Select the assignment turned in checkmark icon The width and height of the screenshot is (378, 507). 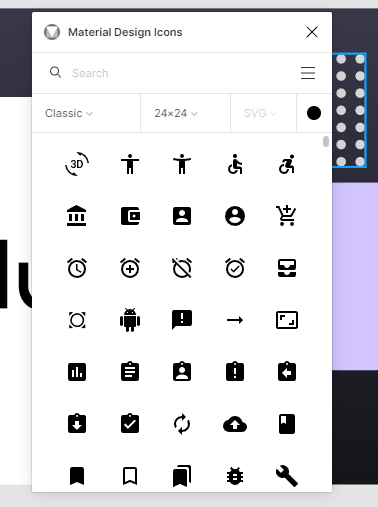point(130,423)
